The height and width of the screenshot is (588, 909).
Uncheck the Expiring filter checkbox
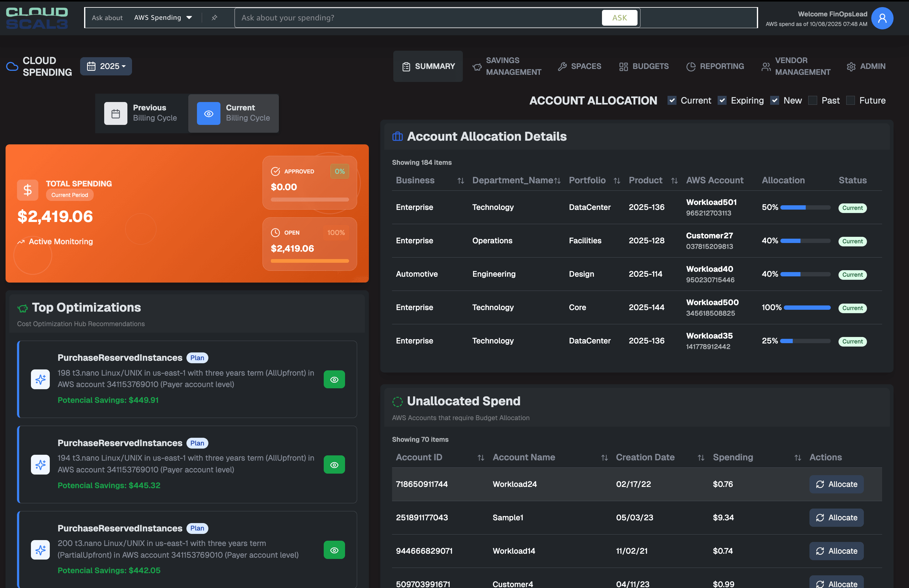click(x=722, y=100)
